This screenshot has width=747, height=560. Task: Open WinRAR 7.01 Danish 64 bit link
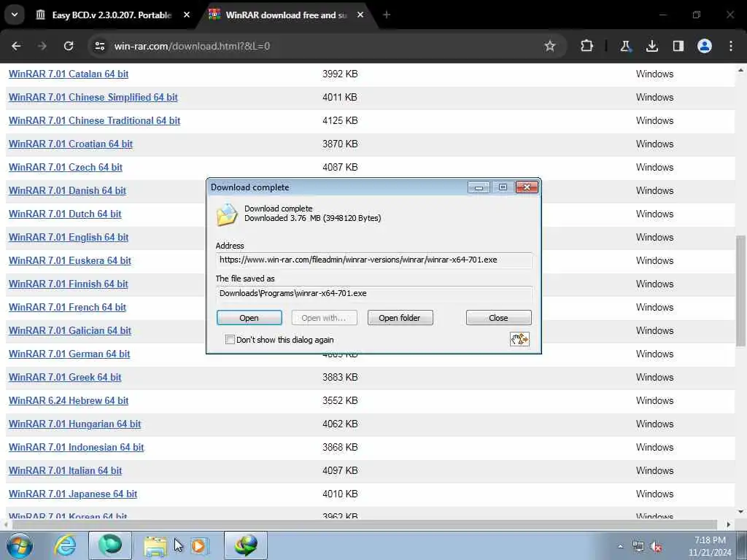click(x=67, y=190)
